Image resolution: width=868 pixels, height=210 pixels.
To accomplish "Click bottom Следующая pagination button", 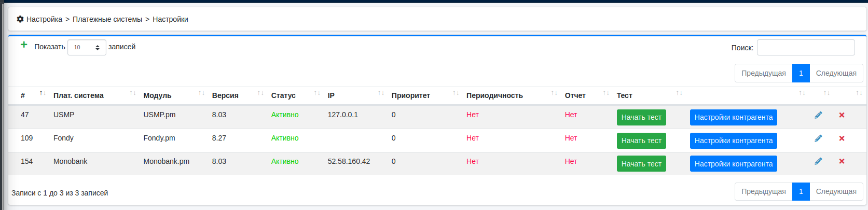I will tap(836, 191).
